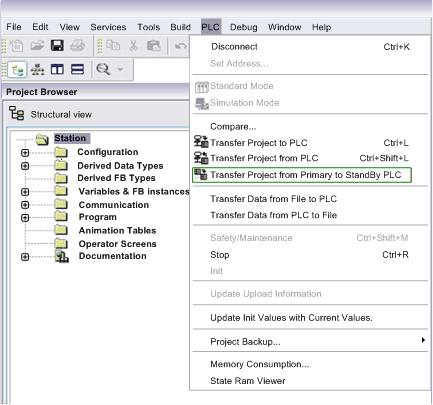This screenshot has width=433, height=405.
Task: Expand the Documentation tree node
Action: [x=25, y=257]
